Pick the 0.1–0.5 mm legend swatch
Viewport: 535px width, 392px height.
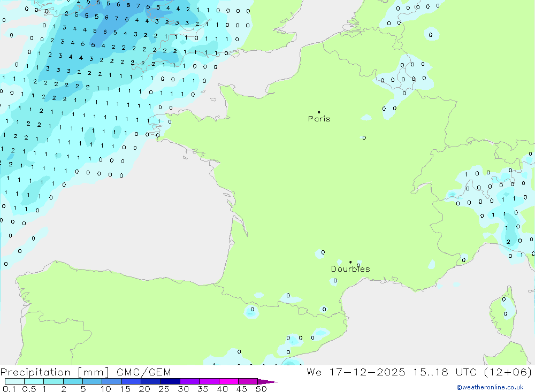(x=14, y=381)
